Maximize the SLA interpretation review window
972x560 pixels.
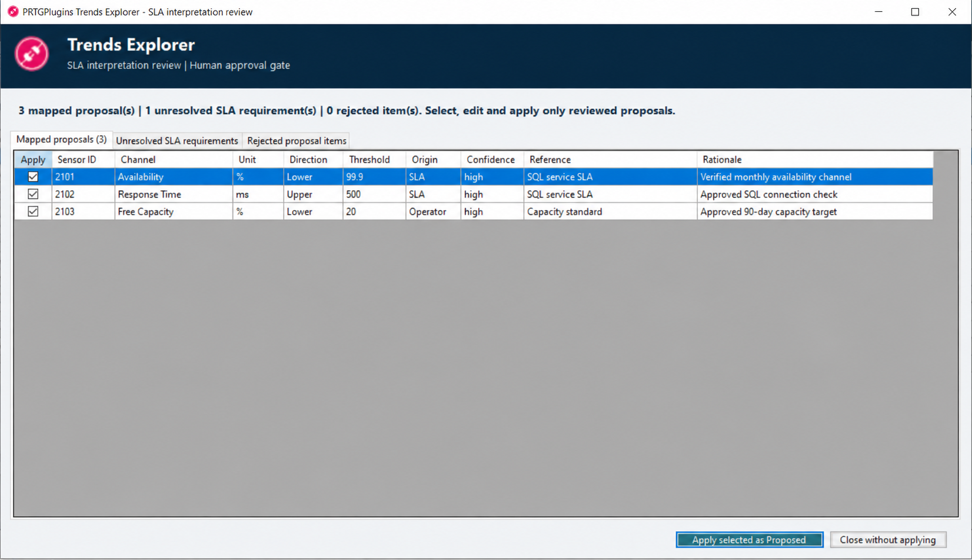[x=915, y=12]
